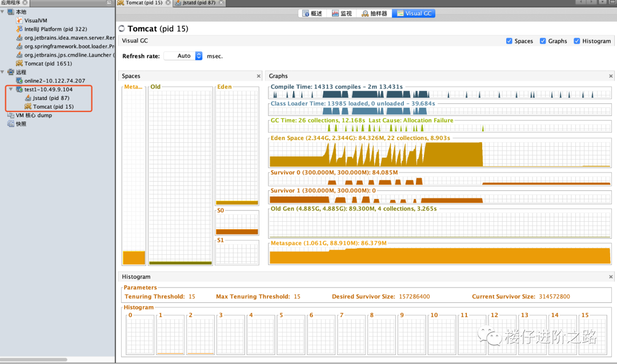Click the 快照 snapshots icon
This screenshot has height=364, width=617.
pos(11,124)
